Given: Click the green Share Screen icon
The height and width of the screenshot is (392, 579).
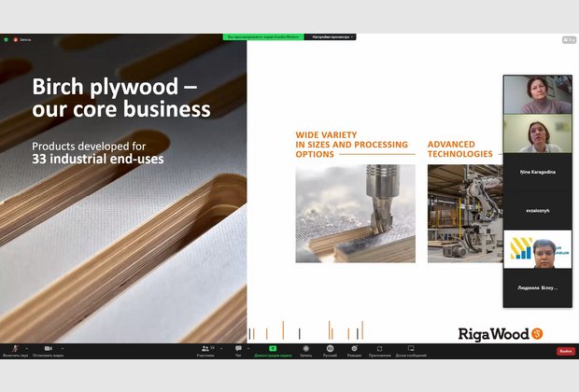Looking at the screenshot, I should pos(273,348).
